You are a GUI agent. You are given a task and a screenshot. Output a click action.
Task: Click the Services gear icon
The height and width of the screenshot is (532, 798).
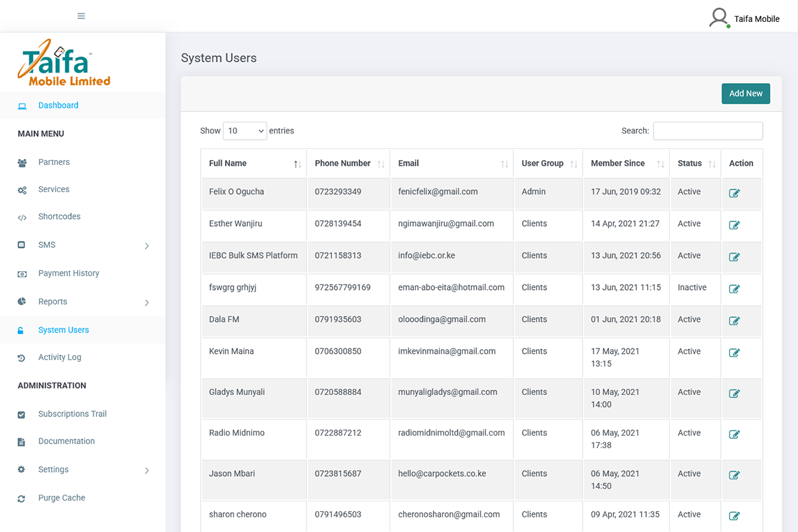pyautogui.click(x=22, y=189)
